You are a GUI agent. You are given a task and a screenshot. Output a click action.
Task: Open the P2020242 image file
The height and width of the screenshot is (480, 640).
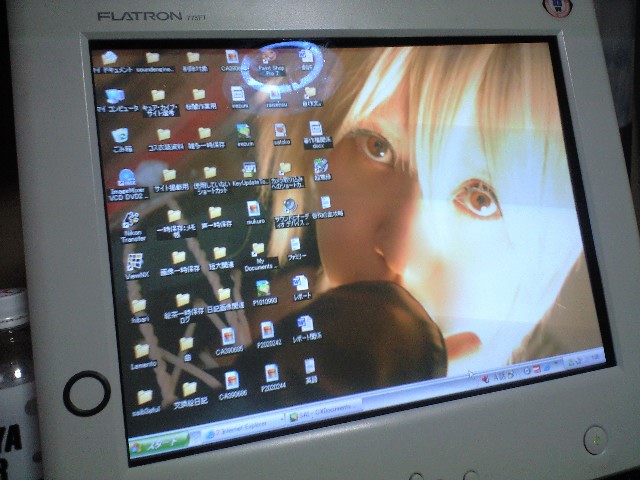(269, 334)
